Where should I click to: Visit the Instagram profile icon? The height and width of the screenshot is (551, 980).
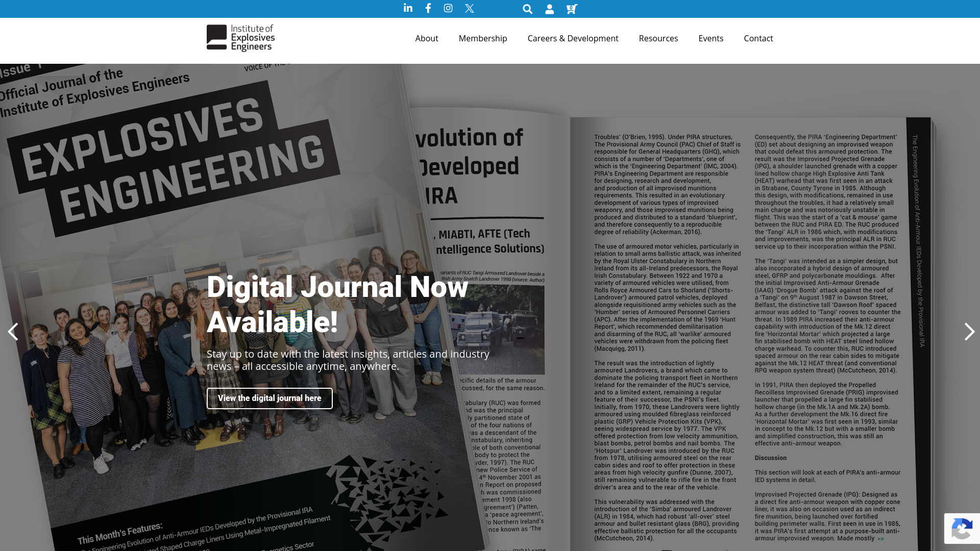tap(448, 8)
